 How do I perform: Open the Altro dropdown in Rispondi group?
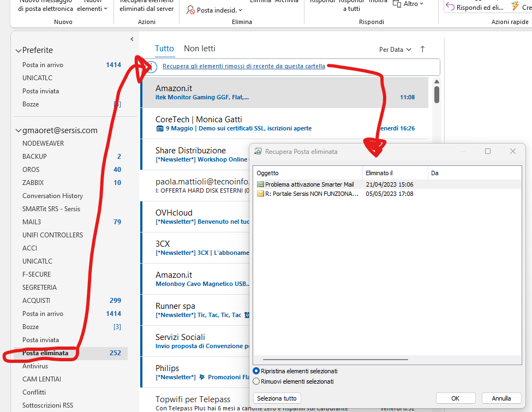[422, 4]
